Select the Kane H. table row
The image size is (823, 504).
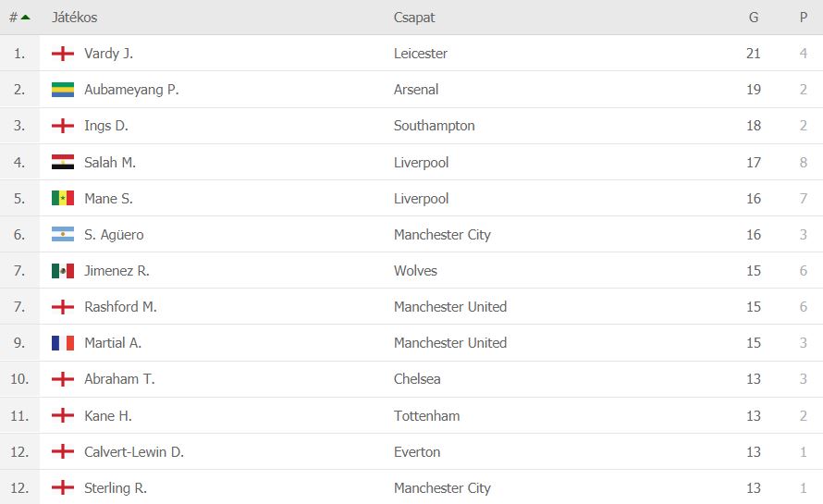[411, 416]
